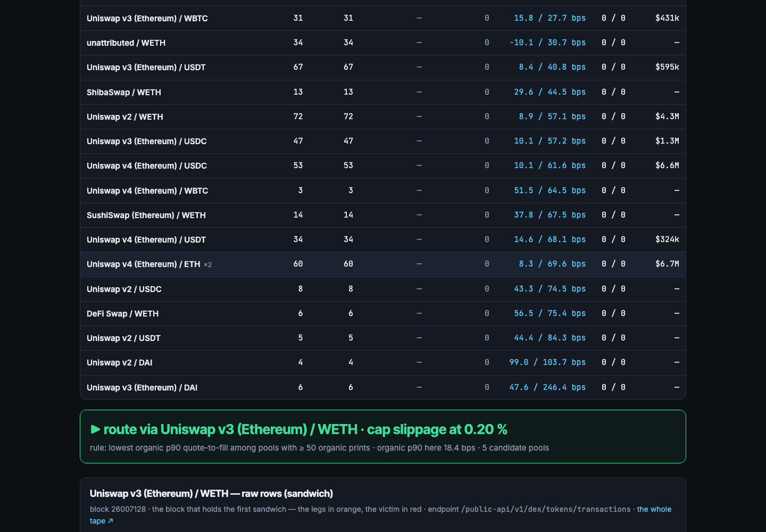Select ShibaSwap / WETH row name
The height and width of the screenshot is (532, 766).
124,93
